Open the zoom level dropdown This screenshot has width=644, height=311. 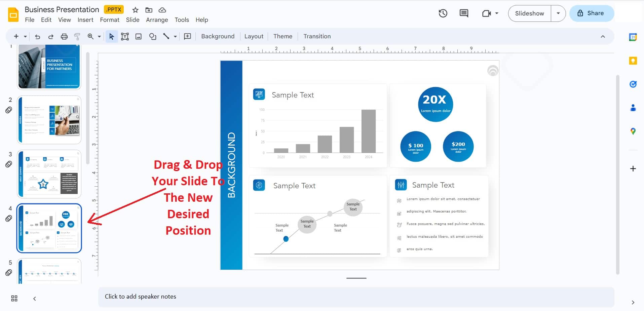click(x=99, y=36)
